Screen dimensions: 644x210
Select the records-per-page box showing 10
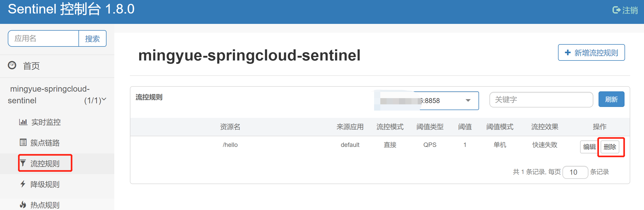[575, 172]
